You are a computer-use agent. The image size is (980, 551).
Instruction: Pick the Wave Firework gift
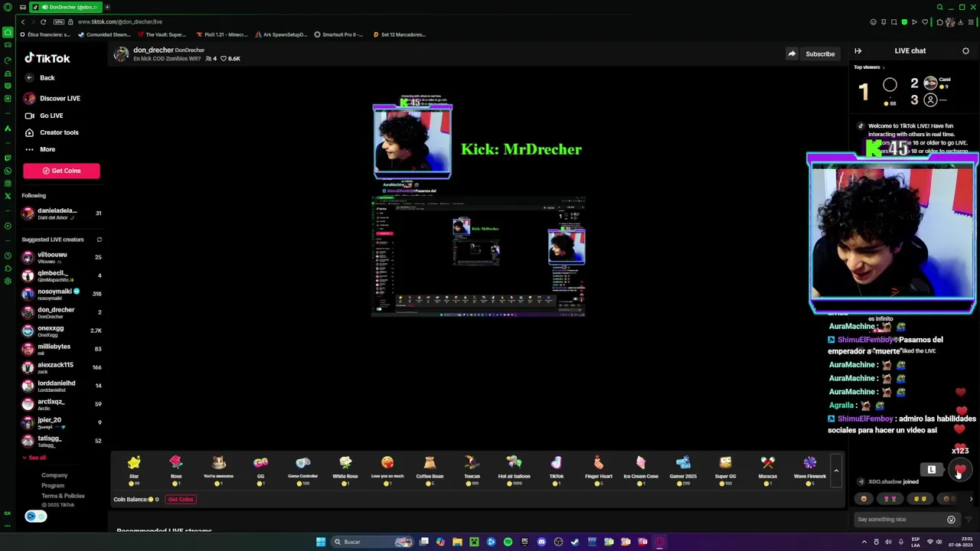pyautogui.click(x=810, y=469)
